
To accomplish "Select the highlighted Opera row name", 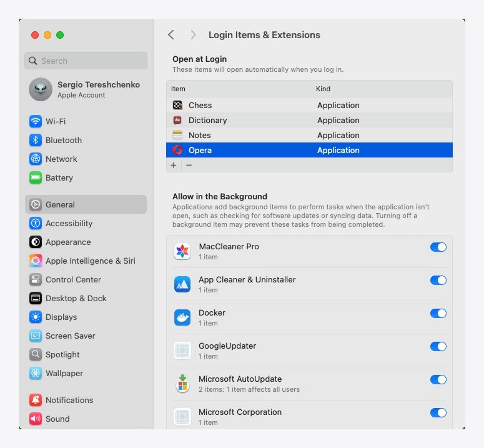I will pos(200,151).
